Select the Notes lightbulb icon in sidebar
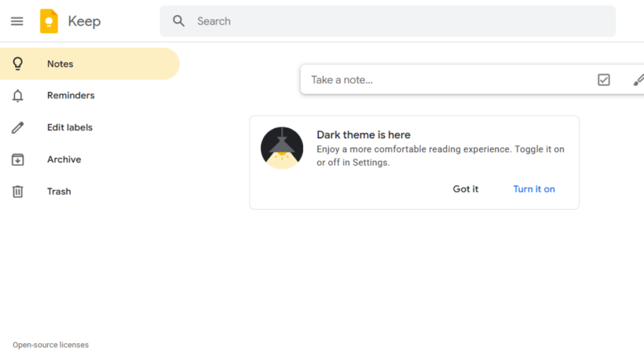 pyautogui.click(x=18, y=63)
